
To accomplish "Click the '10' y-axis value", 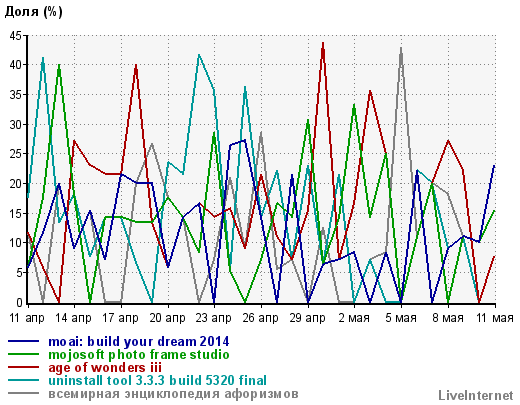I will 16,243.
